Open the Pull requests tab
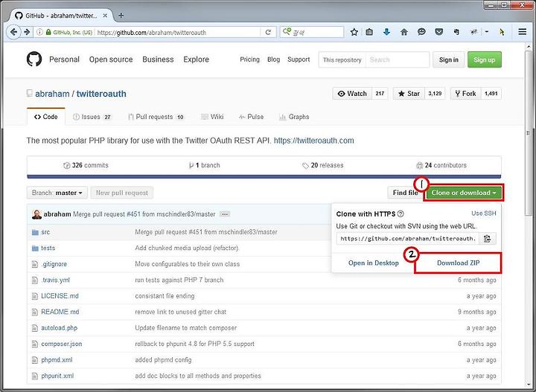The height and width of the screenshot is (392, 536). [156, 117]
